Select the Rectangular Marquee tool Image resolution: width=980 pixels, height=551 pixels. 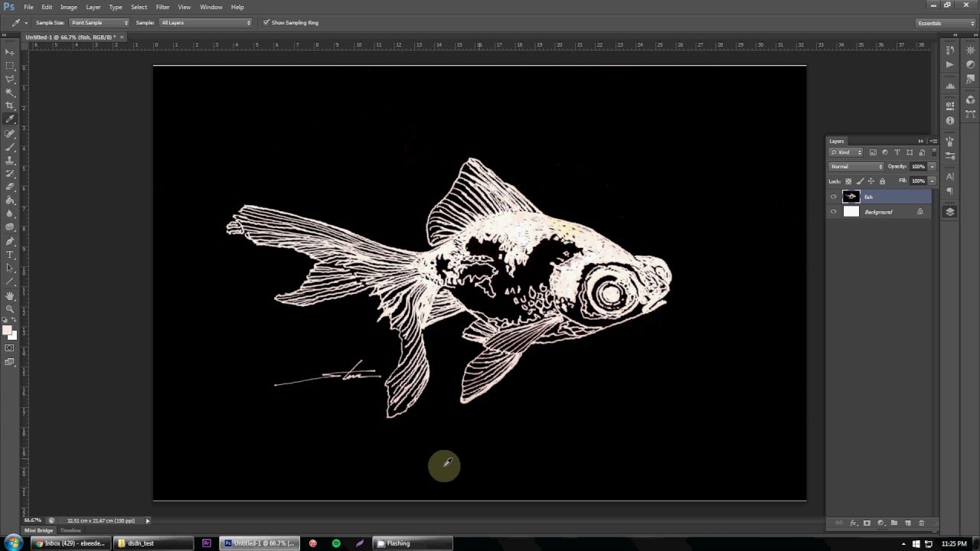(x=10, y=66)
